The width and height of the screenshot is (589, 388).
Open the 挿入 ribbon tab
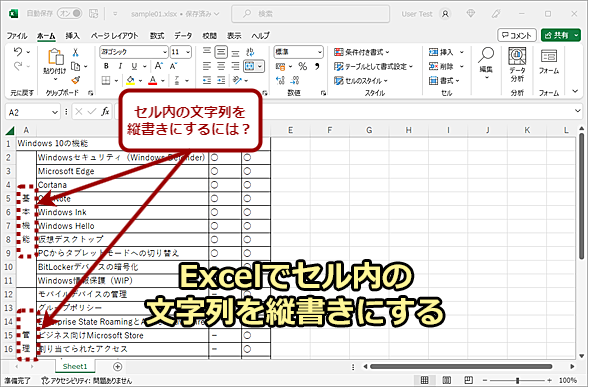pyautogui.click(x=72, y=36)
